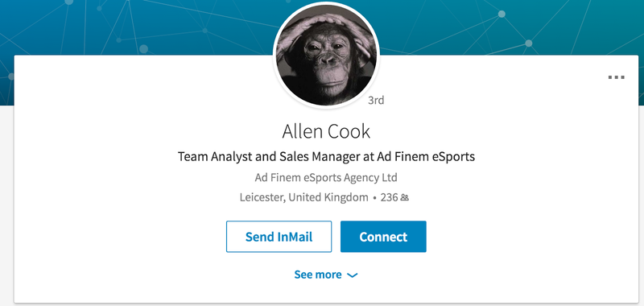Click the See more link text
This screenshot has height=306, width=644.
318,275
